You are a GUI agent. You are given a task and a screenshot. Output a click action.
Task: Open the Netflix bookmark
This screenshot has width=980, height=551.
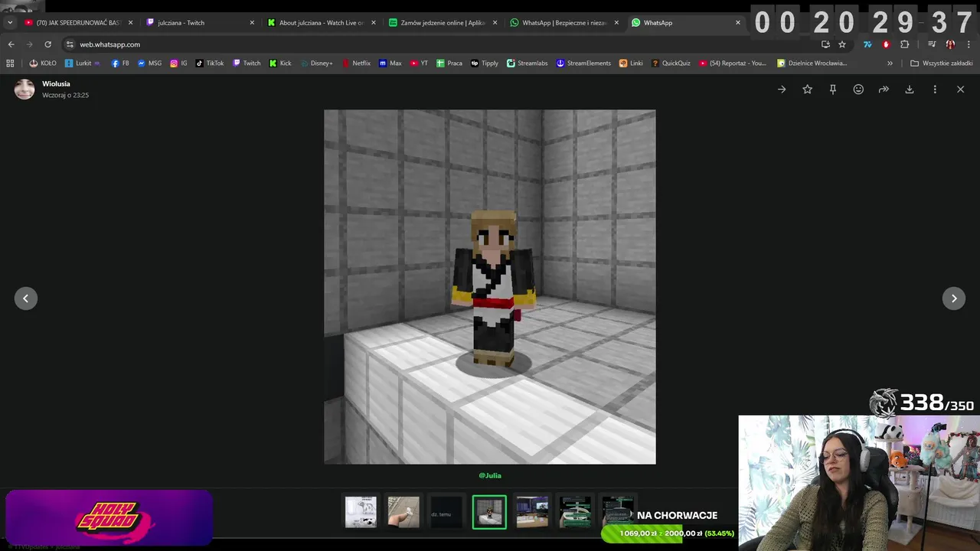tap(356, 64)
